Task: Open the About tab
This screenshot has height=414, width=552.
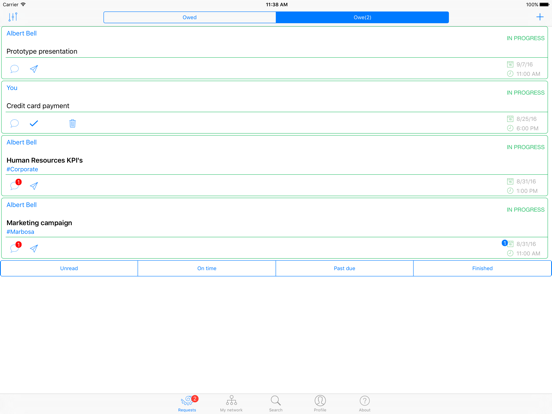Action: click(364, 403)
